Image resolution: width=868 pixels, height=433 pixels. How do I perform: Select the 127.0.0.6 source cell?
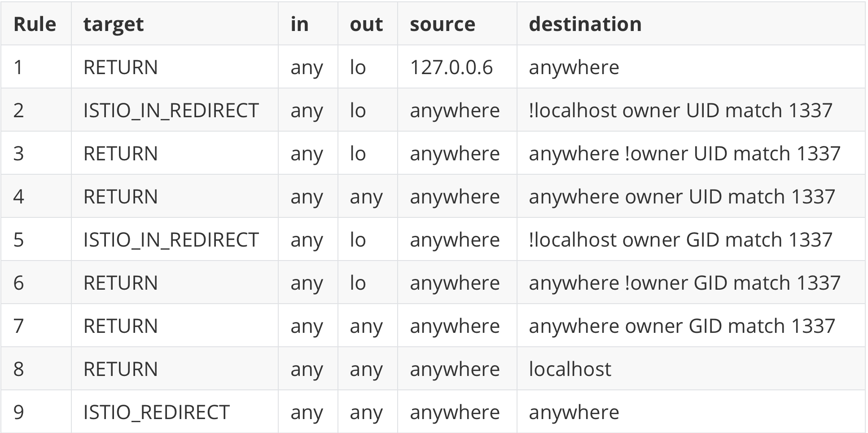coord(451,67)
